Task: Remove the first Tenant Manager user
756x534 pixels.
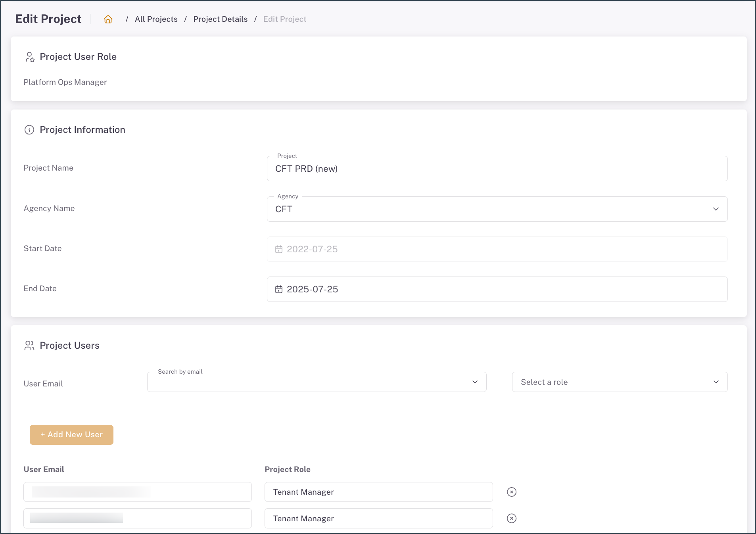Action: pyautogui.click(x=512, y=492)
